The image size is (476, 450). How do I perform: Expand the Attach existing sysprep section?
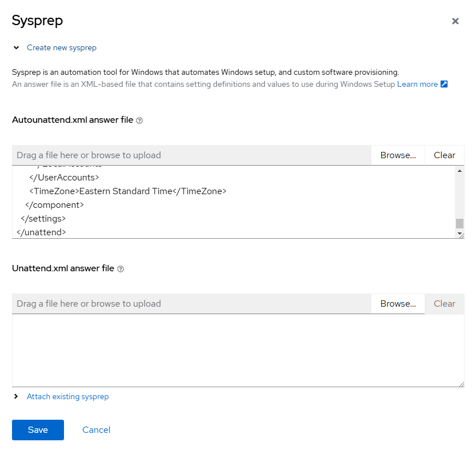[16, 396]
